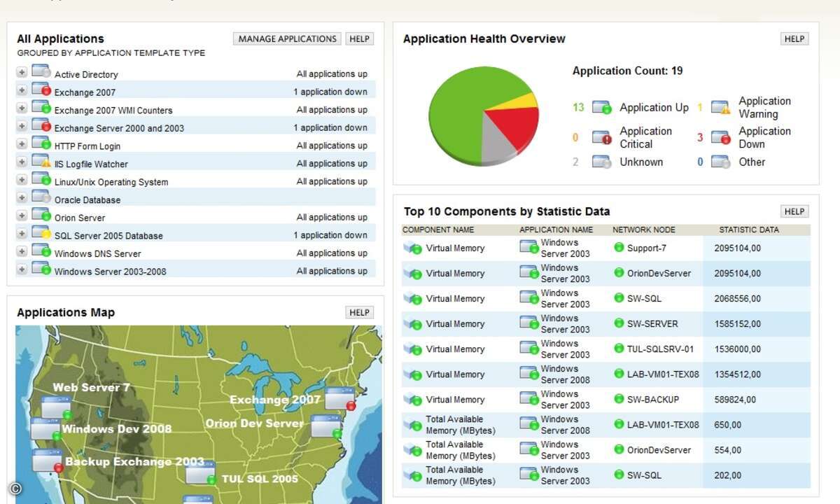Click the statistic value 589824,00
Viewport: 840px width, 504px height.
point(735,399)
